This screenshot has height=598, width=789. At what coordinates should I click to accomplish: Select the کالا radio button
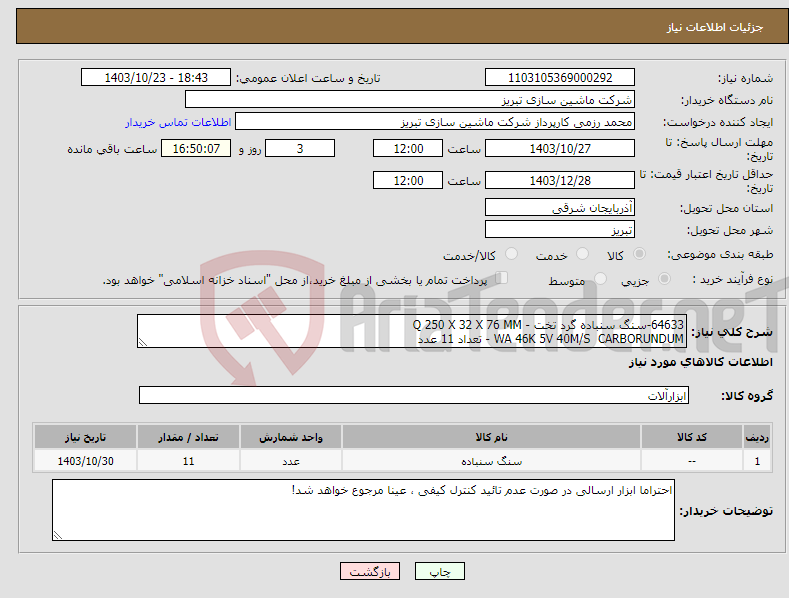point(640,254)
